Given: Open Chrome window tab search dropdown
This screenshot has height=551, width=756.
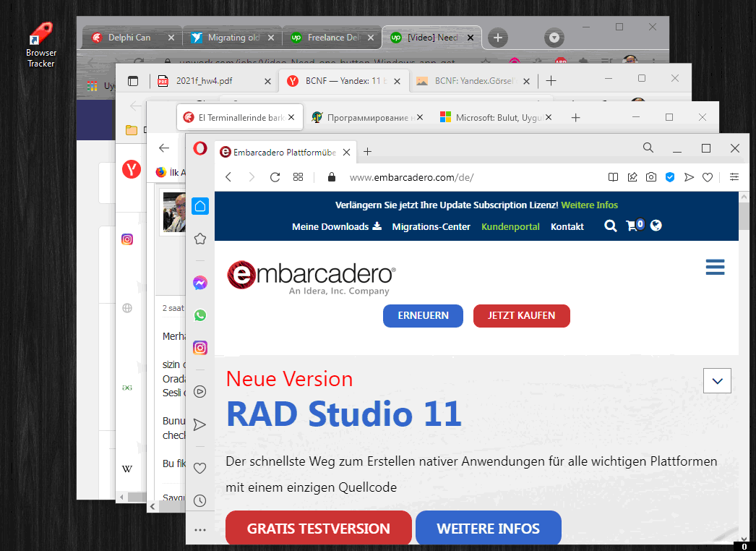Looking at the screenshot, I should click(554, 38).
